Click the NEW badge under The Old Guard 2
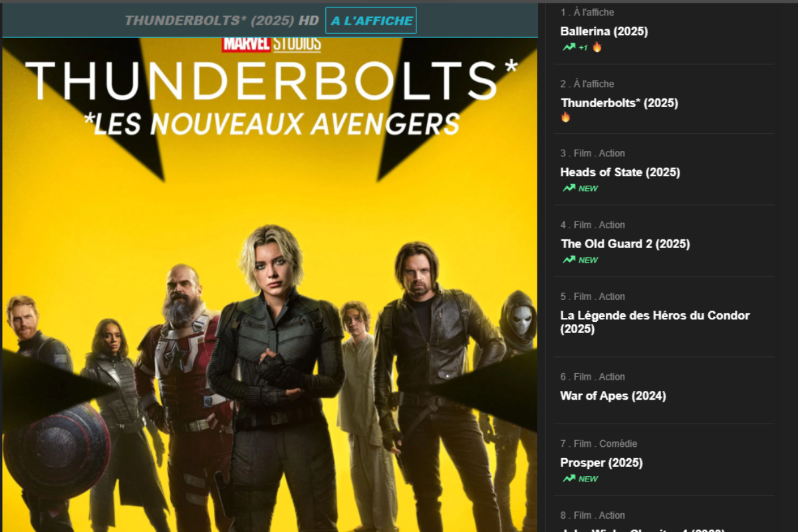Image resolution: width=798 pixels, height=532 pixels. click(588, 261)
